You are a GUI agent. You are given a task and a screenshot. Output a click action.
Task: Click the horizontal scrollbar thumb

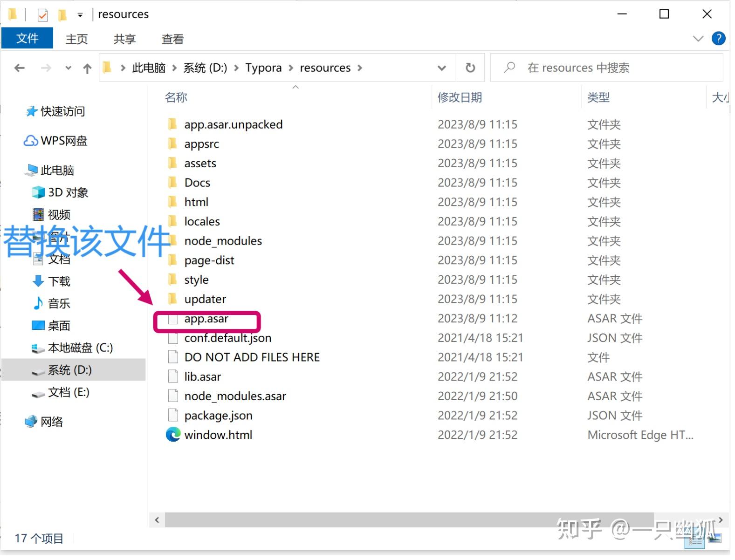tap(409, 520)
